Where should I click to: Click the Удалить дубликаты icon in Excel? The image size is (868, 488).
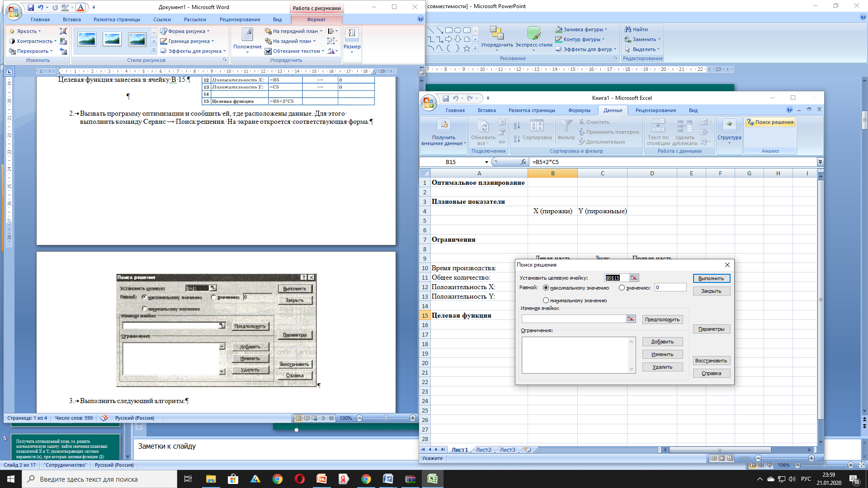click(x=684, y=126)
